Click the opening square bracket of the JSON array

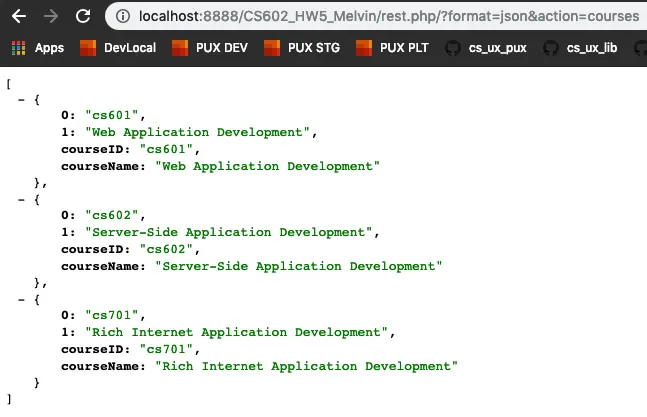[x=8, y=84]
